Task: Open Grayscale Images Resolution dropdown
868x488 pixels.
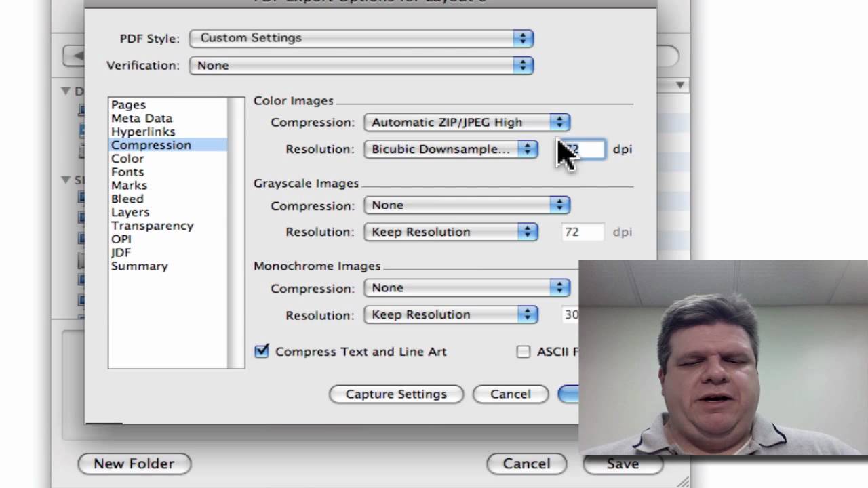Action: (451, 232)
